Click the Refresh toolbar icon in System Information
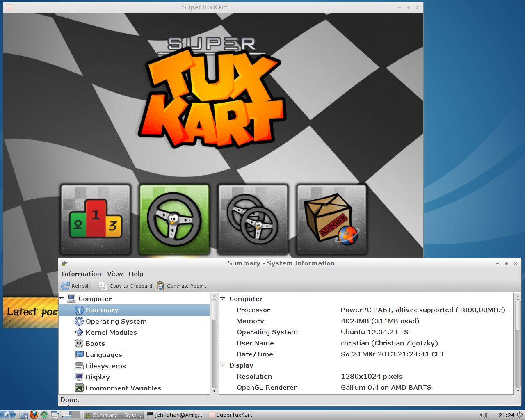The height and width of the screenshot is (420, 525). pyautogui.click(x=66, y=286)
